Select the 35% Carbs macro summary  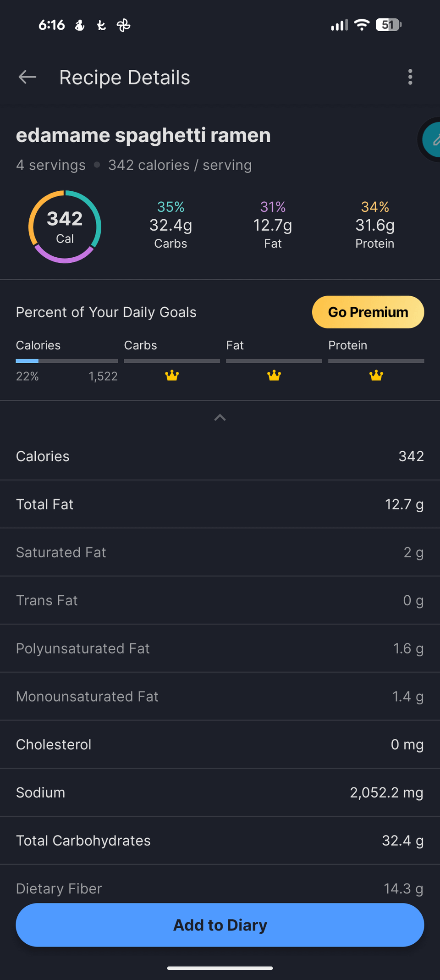(x=170, y=225)
